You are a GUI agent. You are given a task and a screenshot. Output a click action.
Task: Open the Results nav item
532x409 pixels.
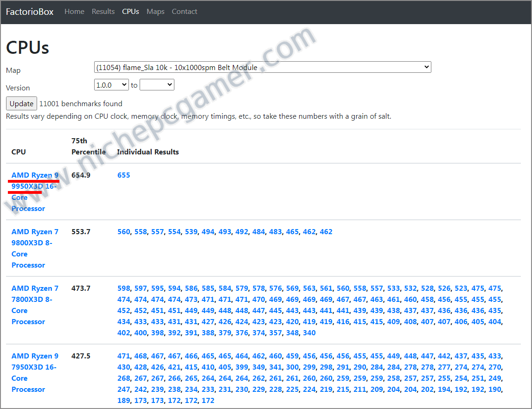pos(103,12)
